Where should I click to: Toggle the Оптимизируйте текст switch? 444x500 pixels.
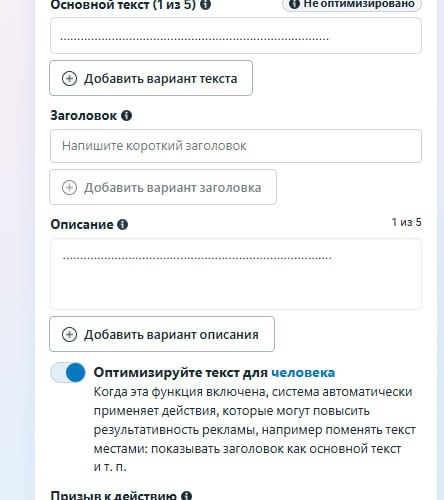(68, 372)
